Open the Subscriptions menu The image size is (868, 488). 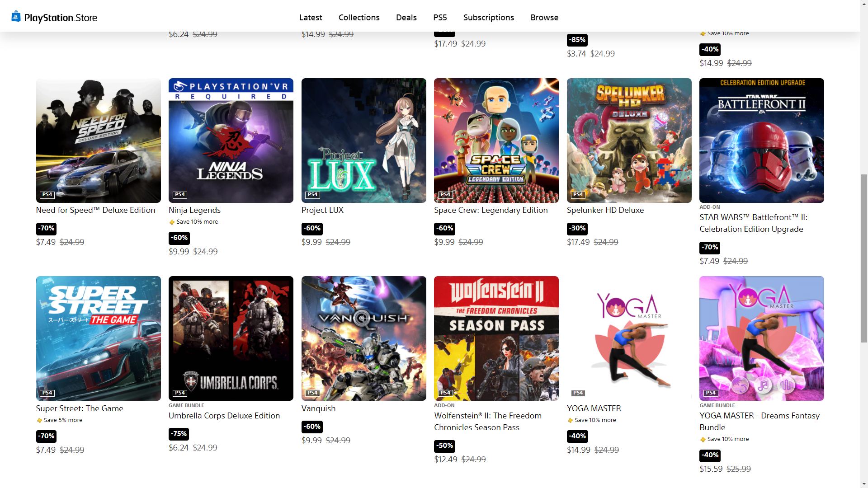(x=489, y=18)
